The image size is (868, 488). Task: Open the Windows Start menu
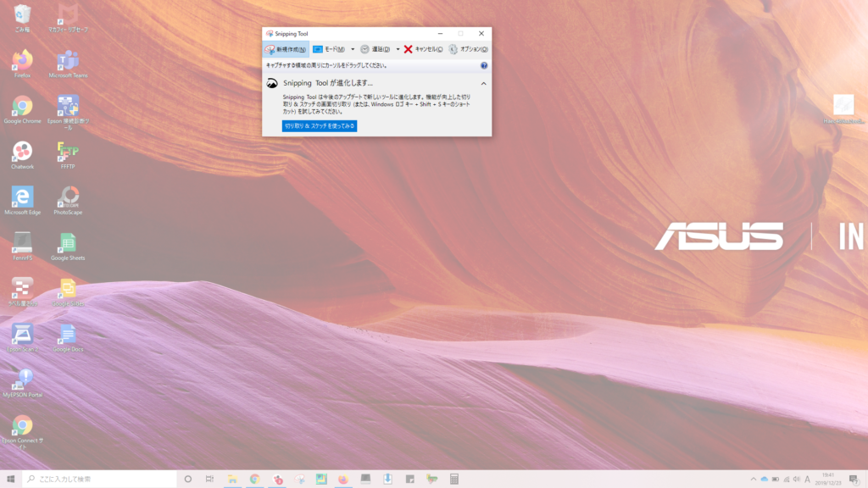[11, 479]
